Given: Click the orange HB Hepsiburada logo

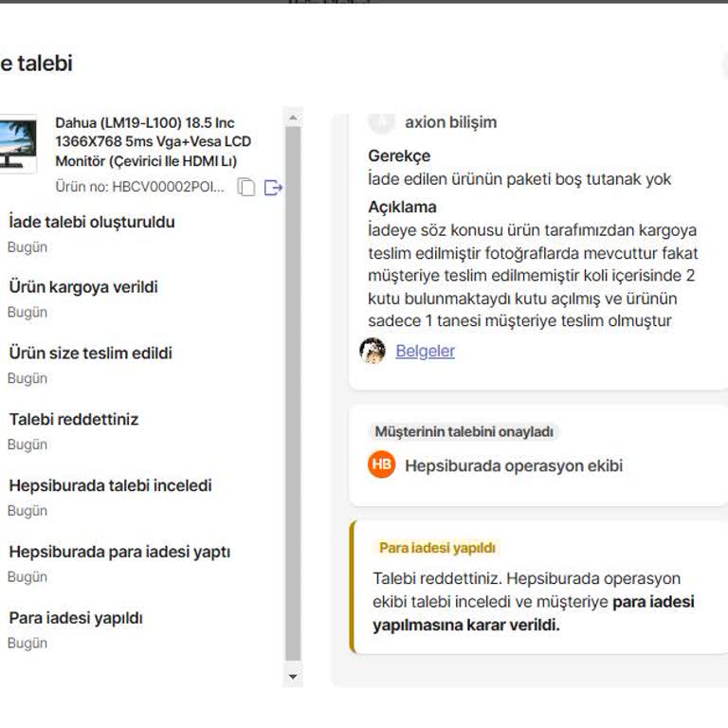Looking at the screenshot, I should (x=382, y=464).
